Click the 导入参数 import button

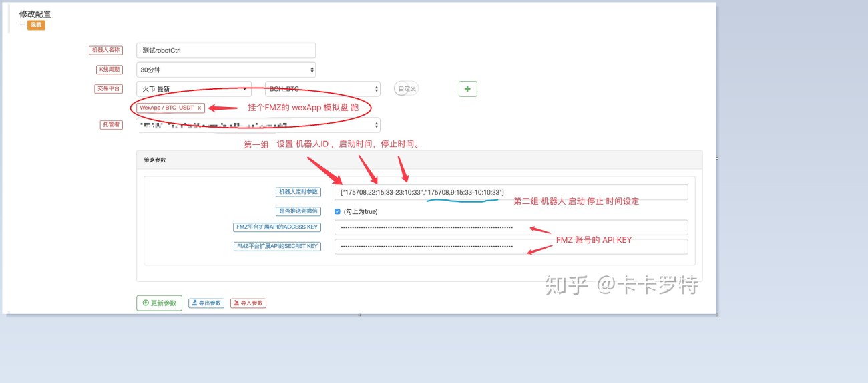click(248, 303)
